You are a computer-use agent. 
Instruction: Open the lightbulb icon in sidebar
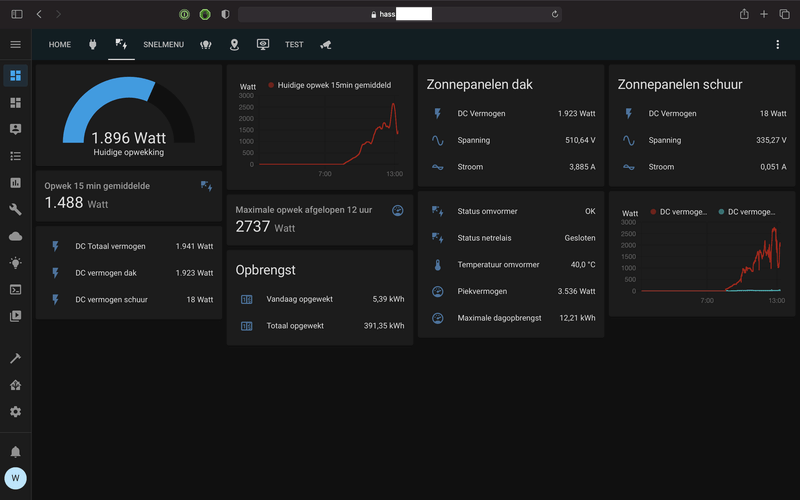[x=15, y=263]
